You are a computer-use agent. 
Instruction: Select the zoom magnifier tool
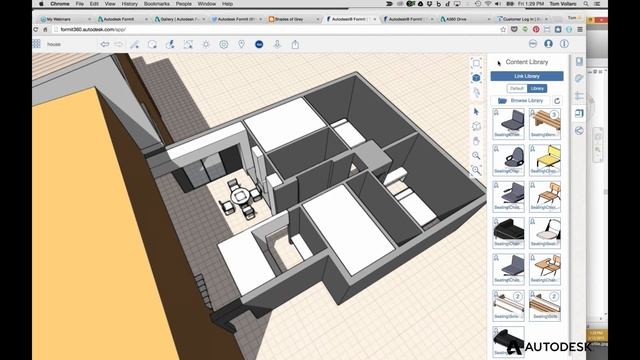(476, 156)
